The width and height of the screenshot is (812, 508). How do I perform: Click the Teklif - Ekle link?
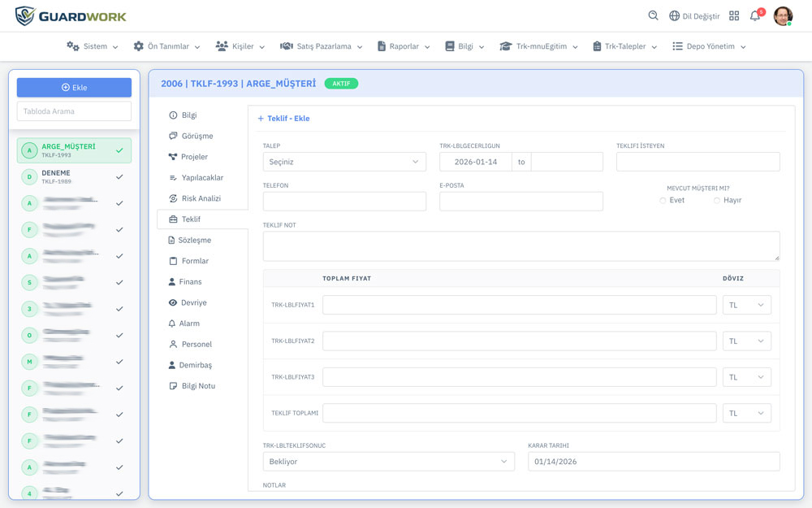(283, 119)
